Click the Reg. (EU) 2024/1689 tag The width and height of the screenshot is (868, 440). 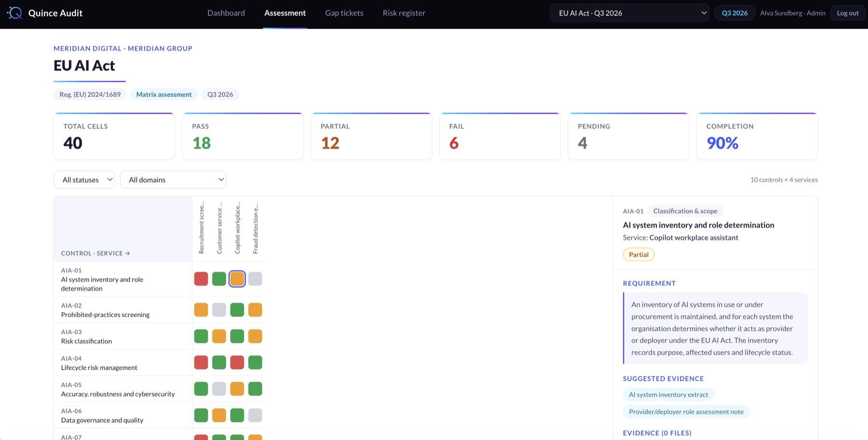click(x=90, y=95)
